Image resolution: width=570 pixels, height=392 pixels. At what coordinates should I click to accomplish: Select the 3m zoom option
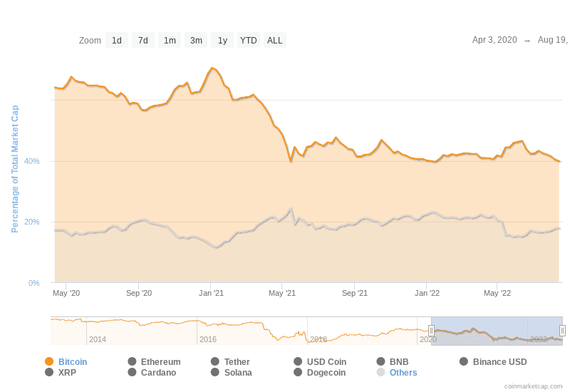click(x=196, y=40)
